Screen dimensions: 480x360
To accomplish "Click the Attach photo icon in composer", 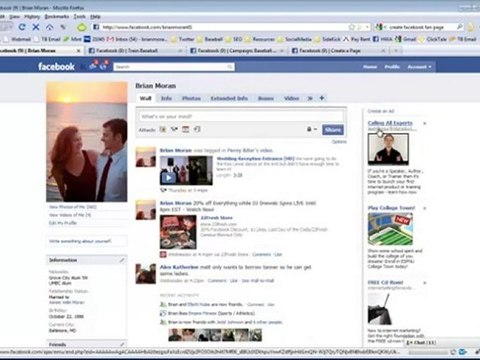I will click(x=163, y=129).
